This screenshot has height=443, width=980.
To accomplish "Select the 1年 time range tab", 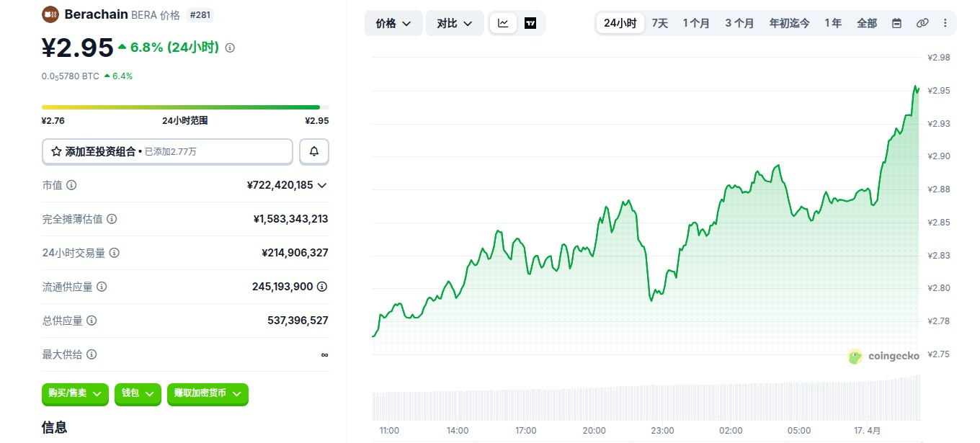I will [x=833, y=23].
